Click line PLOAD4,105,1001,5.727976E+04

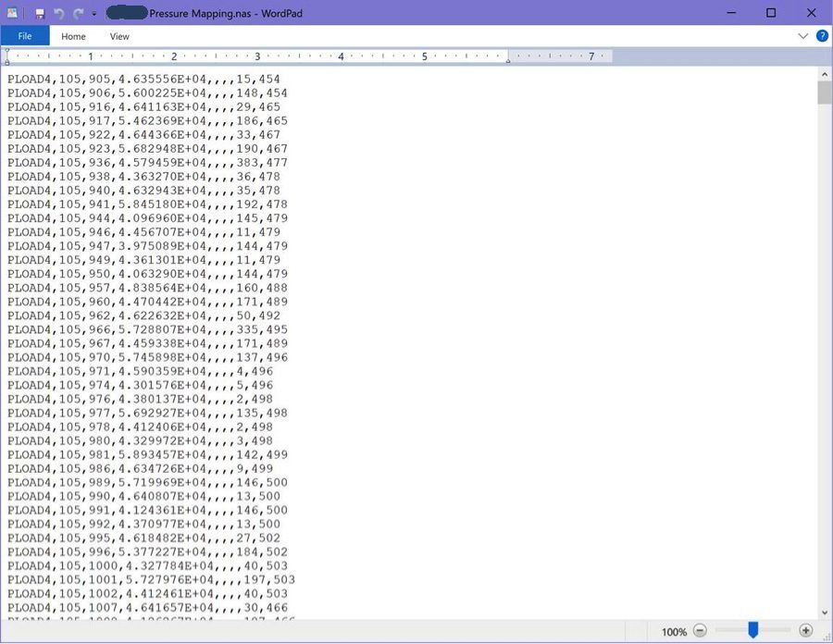pos(151,580)
